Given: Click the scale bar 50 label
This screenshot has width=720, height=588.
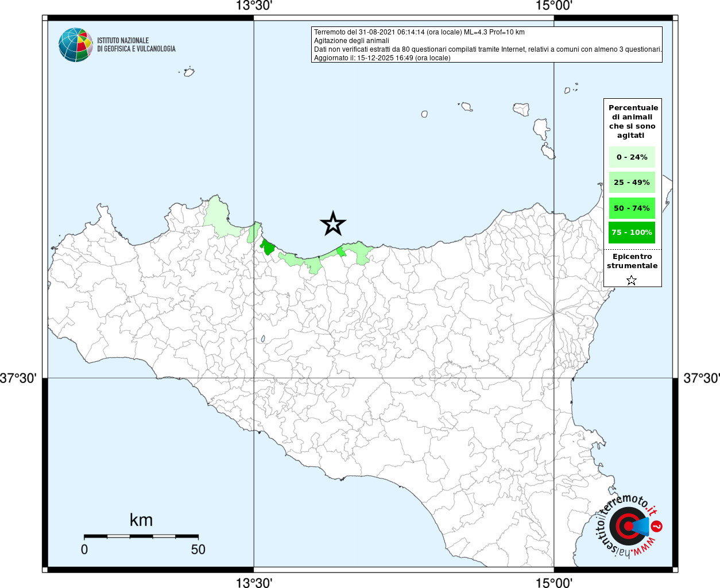Looking at the screenshot, I should pyautogui.click(x=198, y=550).
